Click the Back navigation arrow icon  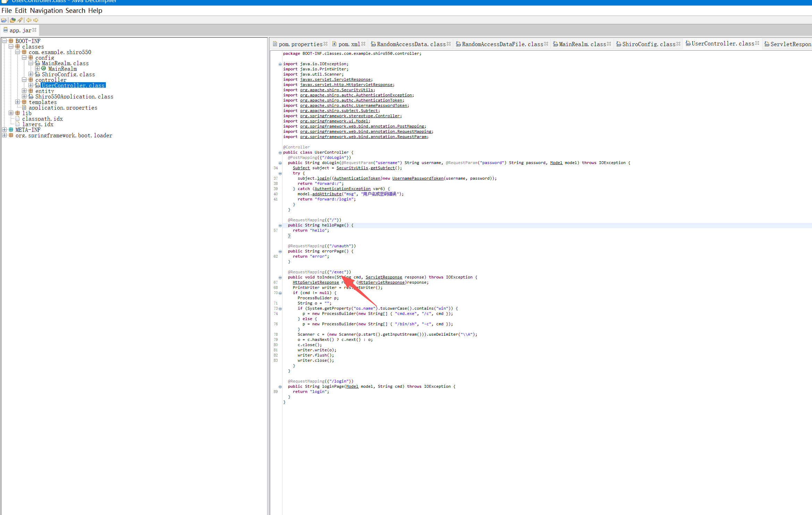29,20
